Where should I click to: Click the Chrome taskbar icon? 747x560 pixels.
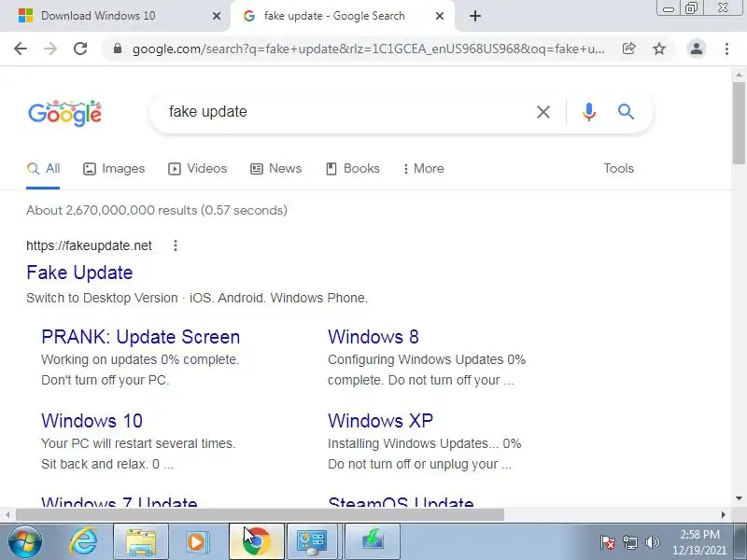coord(257,542)
